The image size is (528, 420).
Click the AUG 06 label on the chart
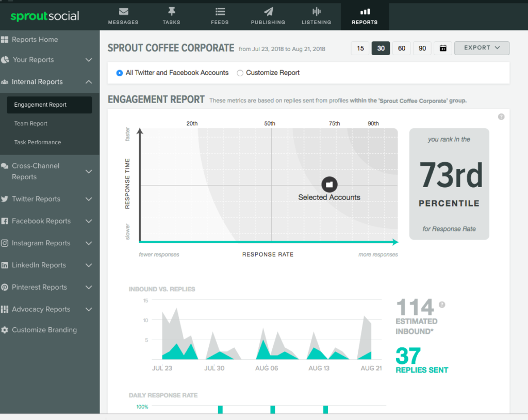(x=267, y=368)
